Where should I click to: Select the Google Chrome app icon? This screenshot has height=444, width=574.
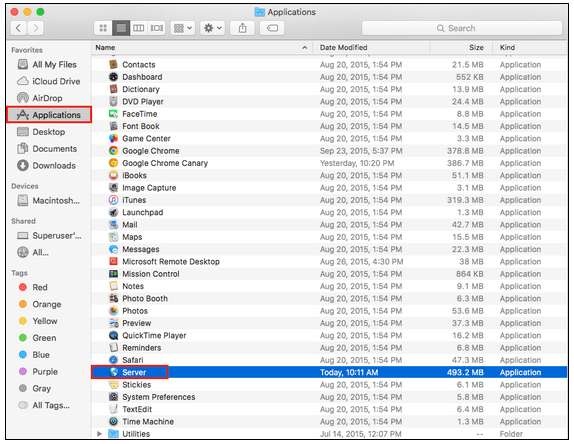(113, 151)
